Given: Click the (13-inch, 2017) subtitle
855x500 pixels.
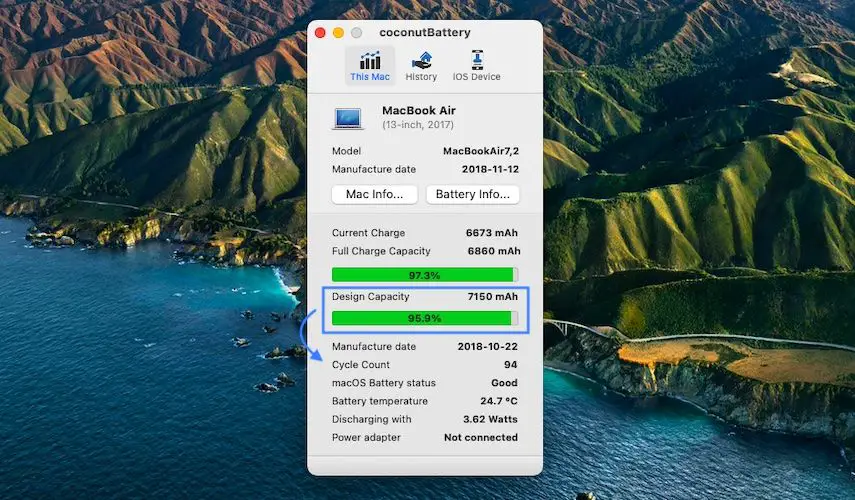Looking at the screenshot, I should [418, 125].
